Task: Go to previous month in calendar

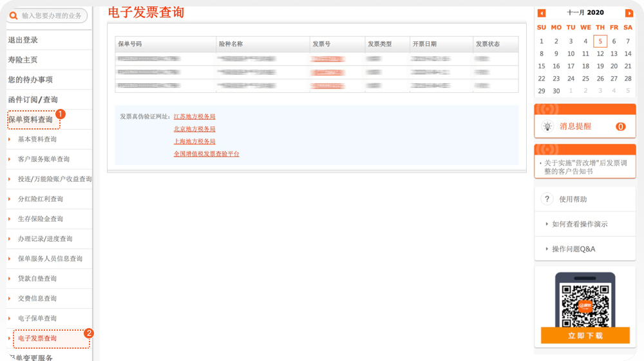Action: tap(542, 13)
